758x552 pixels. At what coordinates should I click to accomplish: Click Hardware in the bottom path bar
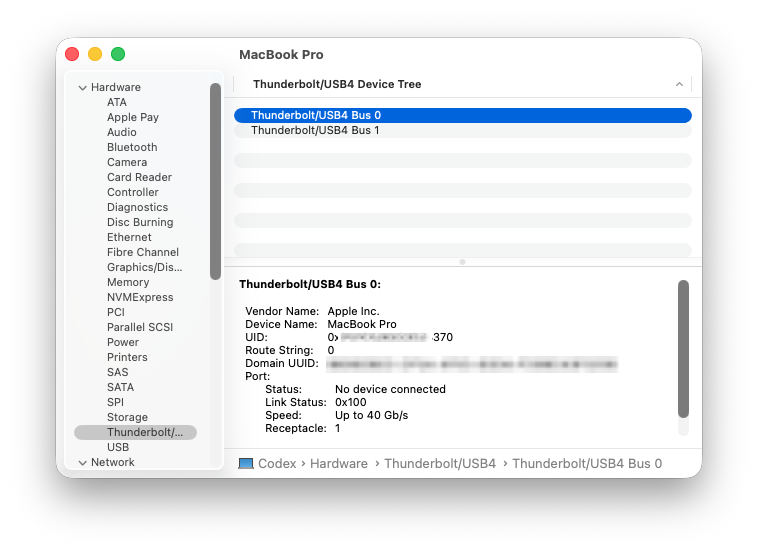click(x=338, y=463)
